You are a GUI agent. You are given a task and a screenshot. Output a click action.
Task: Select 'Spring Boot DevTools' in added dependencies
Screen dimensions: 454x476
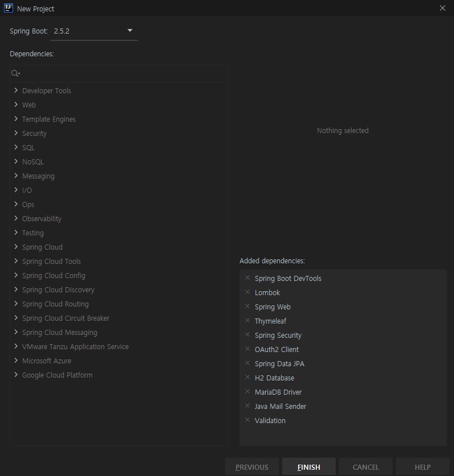(288, 278)
